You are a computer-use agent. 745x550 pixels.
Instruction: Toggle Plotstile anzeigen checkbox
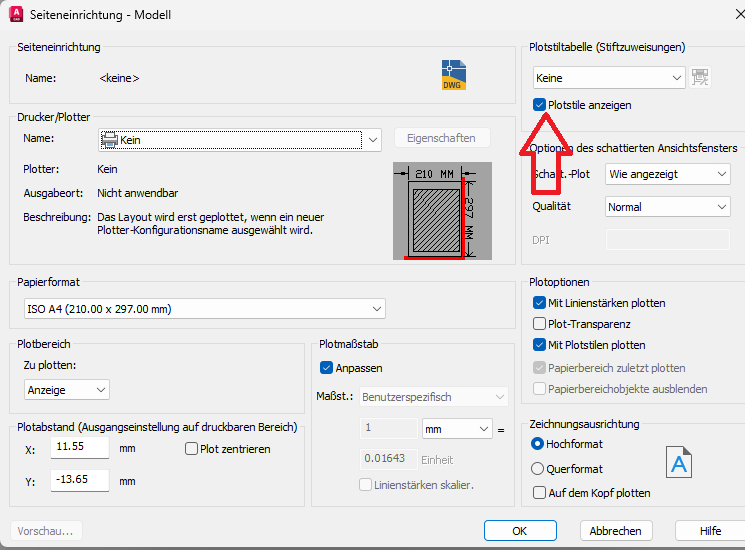539,105
